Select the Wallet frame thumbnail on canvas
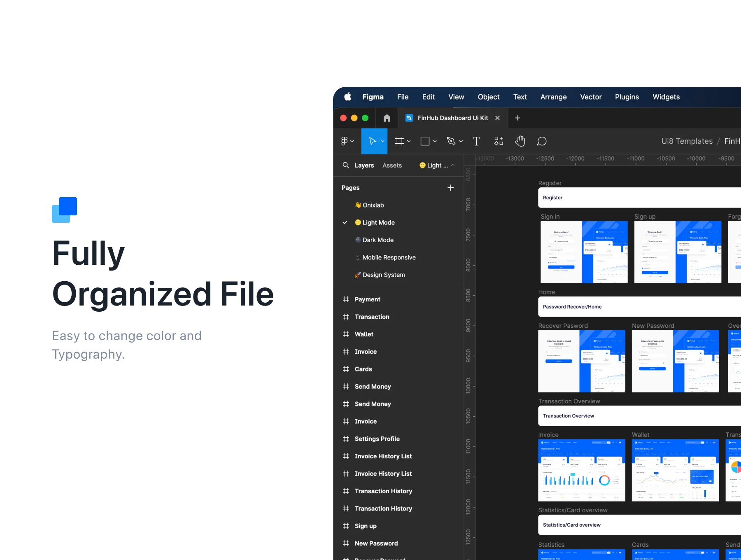 (675, 470)
